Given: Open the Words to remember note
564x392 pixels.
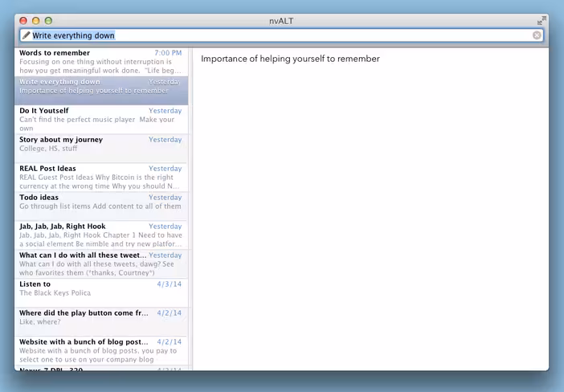Looking at the screenshot, I should tap(101, 62).
